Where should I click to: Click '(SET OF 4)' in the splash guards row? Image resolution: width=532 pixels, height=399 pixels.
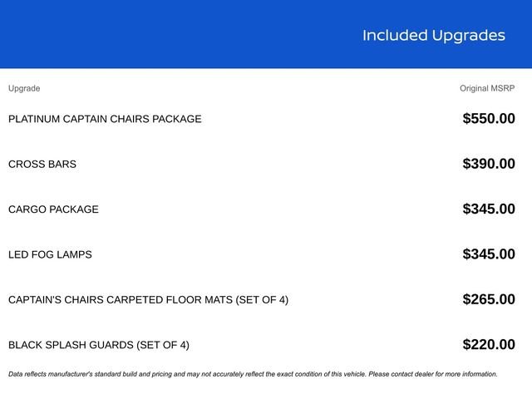tap(162, 345)
